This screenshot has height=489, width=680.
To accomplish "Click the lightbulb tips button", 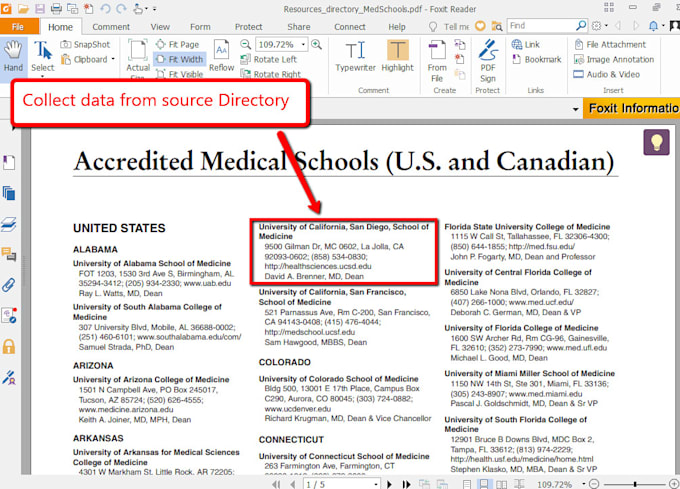I will pos(656,142).
